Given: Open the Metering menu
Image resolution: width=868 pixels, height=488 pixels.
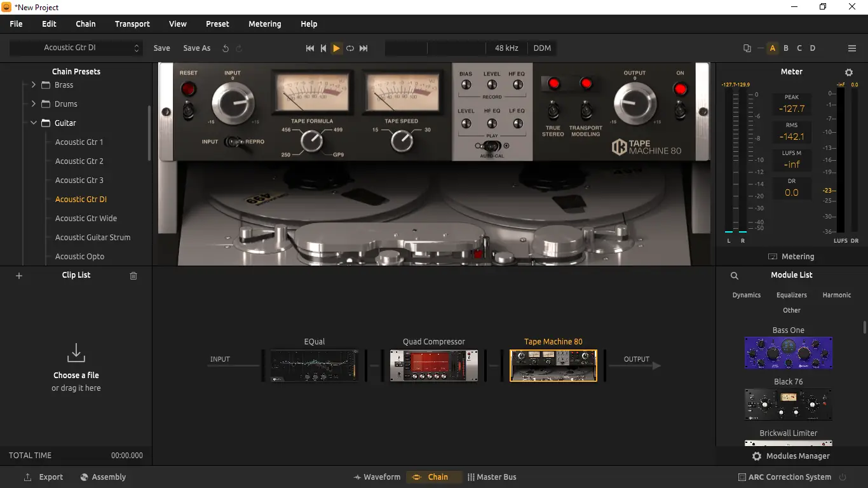Looking at the screenshot, I should tap(264, 24).
